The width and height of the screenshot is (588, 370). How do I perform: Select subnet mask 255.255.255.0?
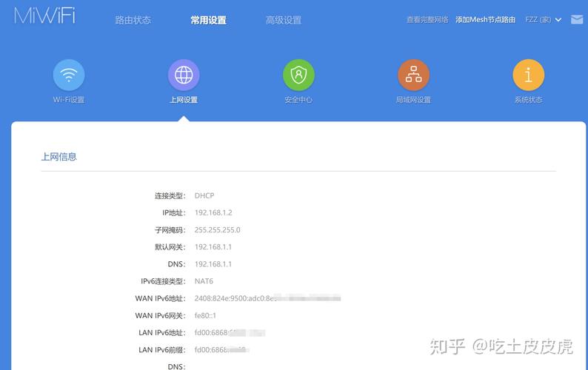218,230
